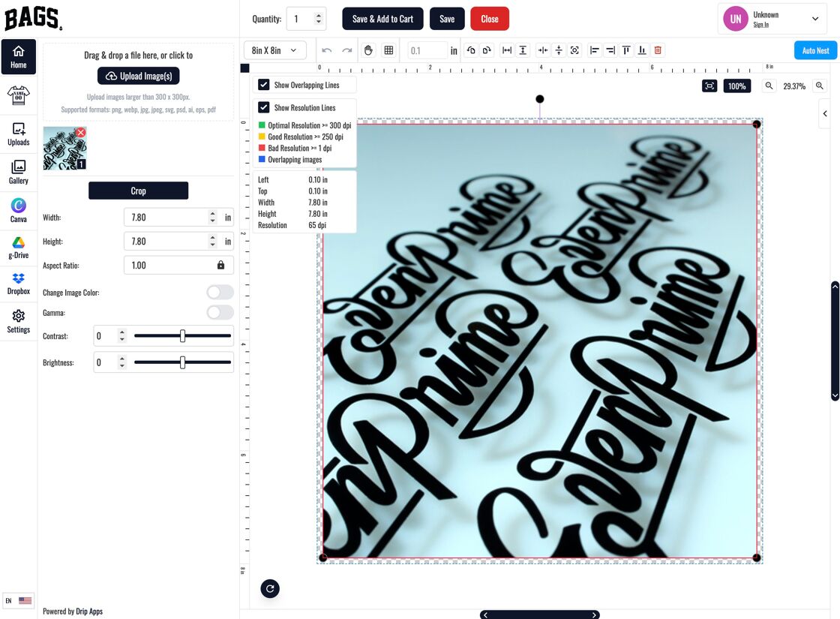This screenshot has height=619, width=840.
Task: Rotate image counter-clockwise
Action: [471, 50]
